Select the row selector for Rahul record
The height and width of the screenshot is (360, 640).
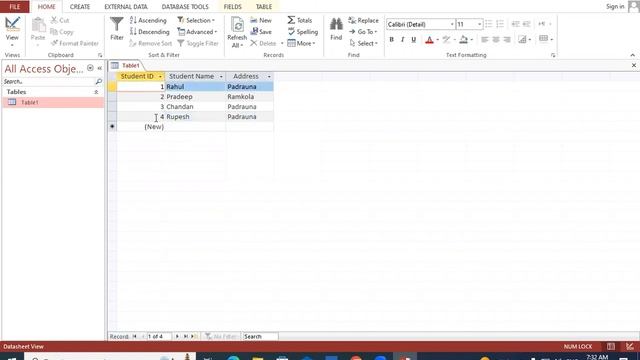coord(112,87)
